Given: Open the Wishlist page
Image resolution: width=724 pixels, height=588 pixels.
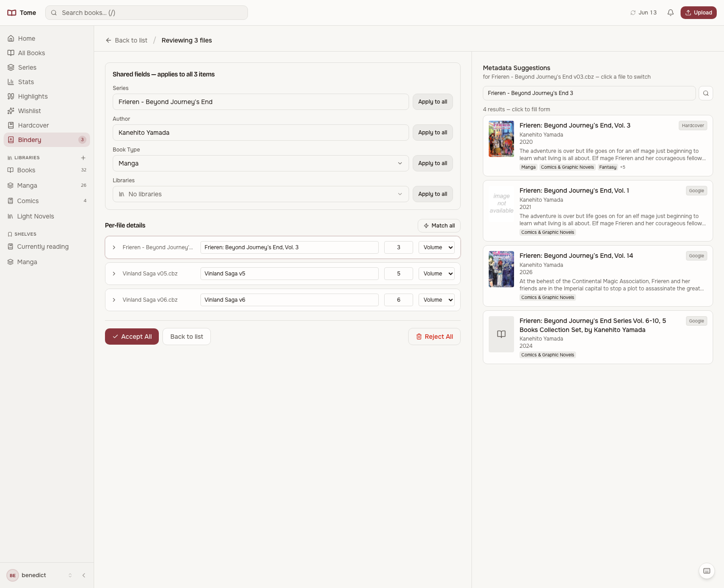Looking at the screenshot, I should click(47, 111).
